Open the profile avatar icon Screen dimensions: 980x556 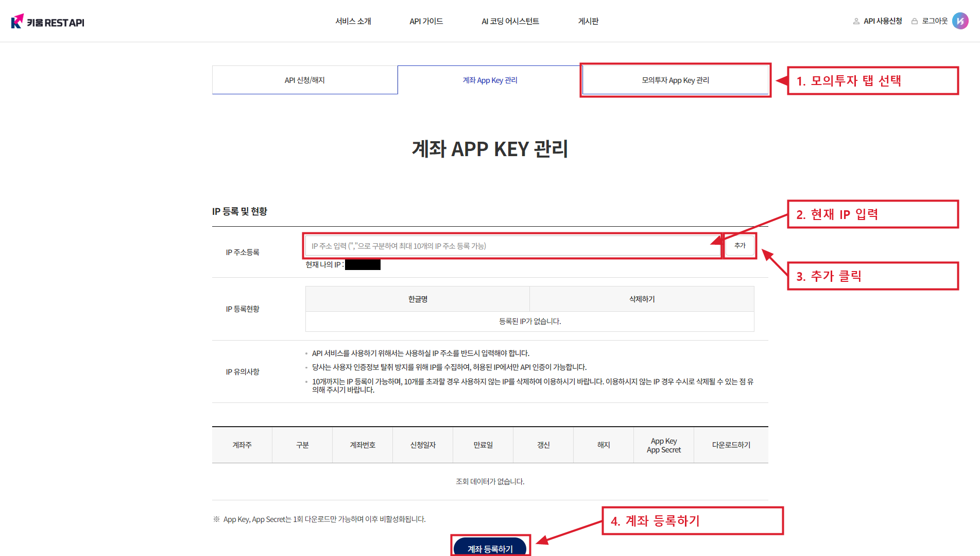pos(960,21)
